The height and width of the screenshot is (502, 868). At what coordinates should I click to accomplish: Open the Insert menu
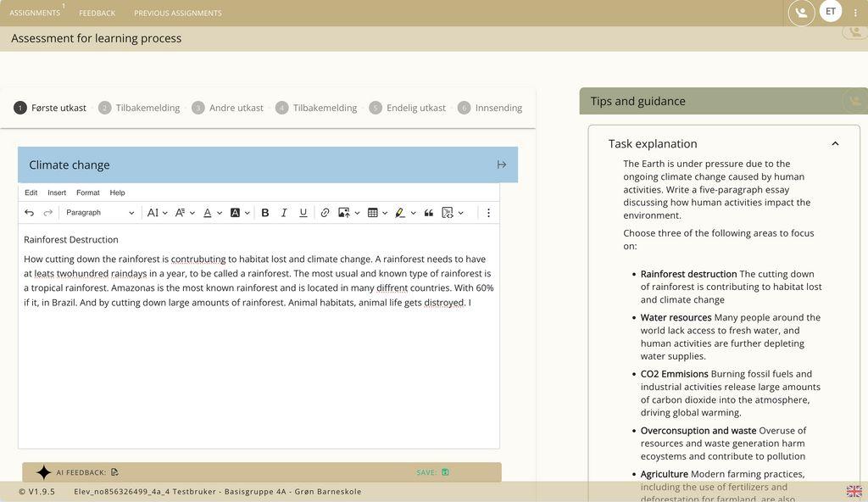tap(57, 192)
